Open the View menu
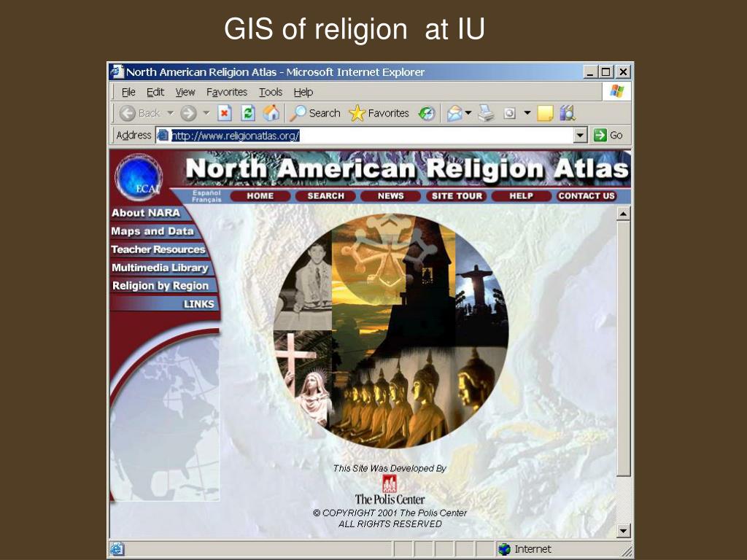 (x=185, y=92)
